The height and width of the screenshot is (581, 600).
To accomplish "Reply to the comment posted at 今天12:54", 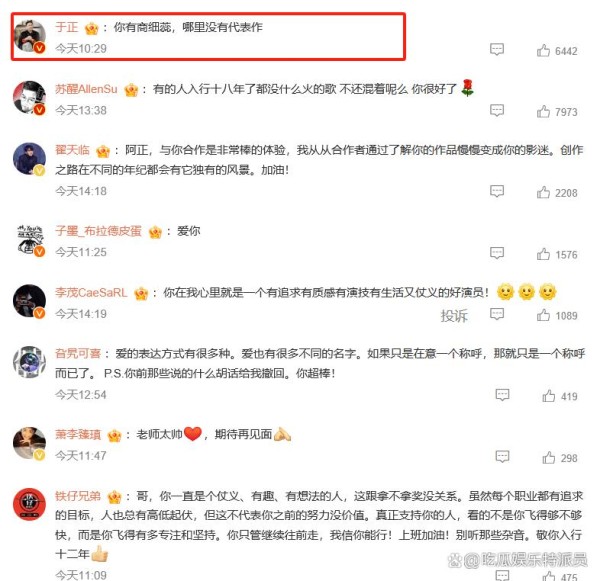I will coord(502,395).
